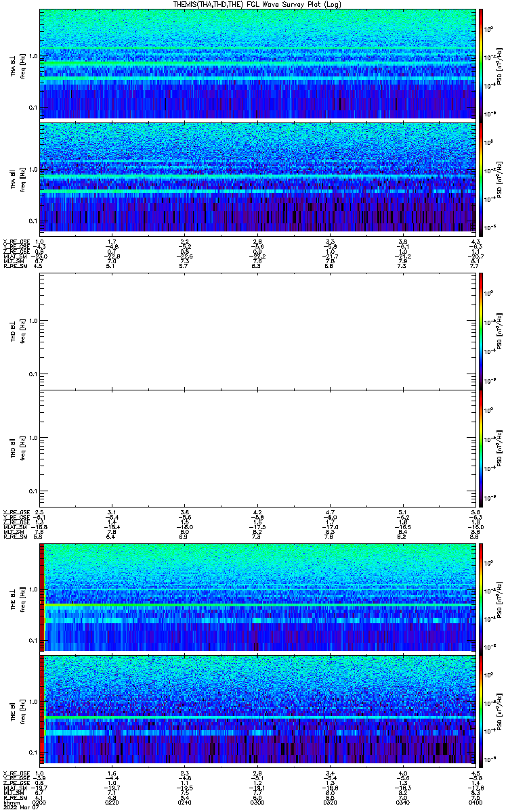Click the red status strip left of THE B⊥ panel

(42, 597)
